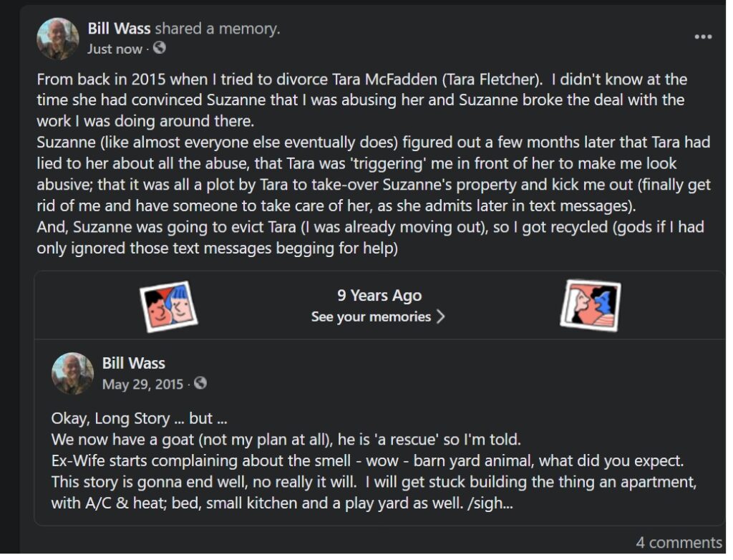Click the original goat story post text

pos(374,461)
